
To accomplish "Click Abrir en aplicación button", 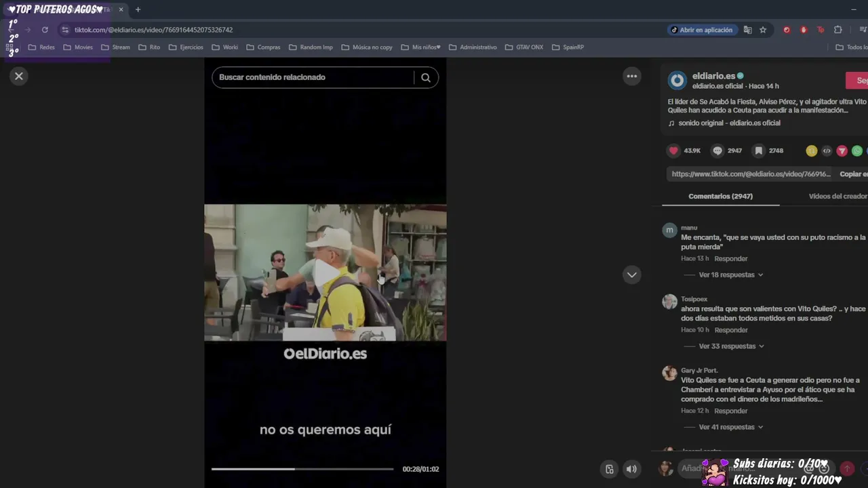I will click(701, 30).
